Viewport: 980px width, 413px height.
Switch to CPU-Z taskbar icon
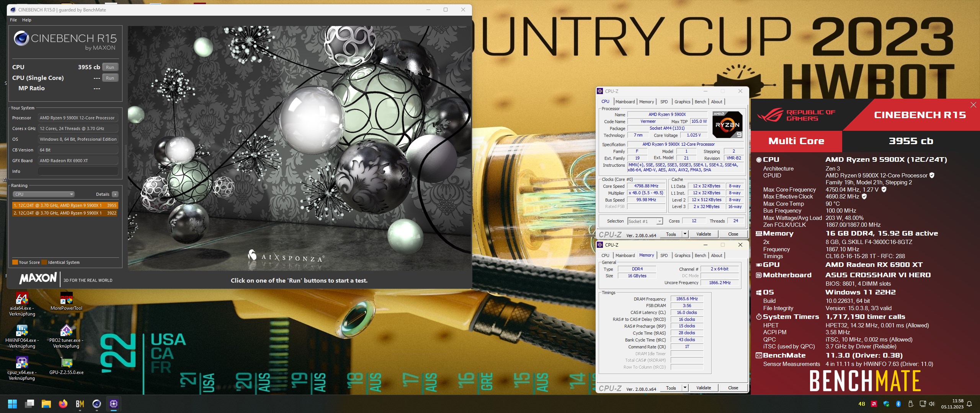pos(114,404)
